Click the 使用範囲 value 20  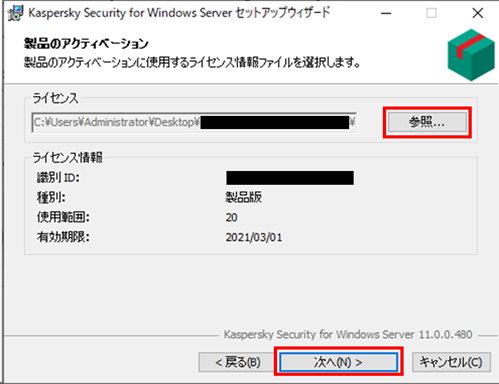click(231, 218)
